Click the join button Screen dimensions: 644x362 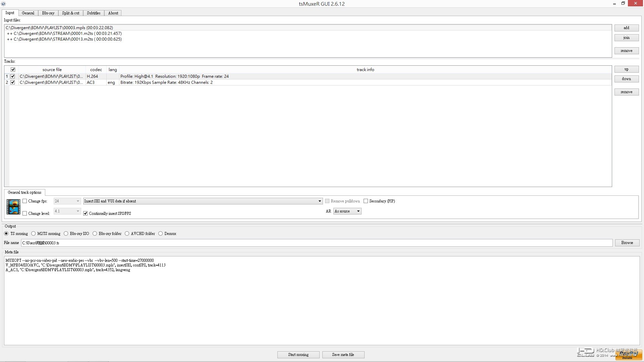[626, 38]
